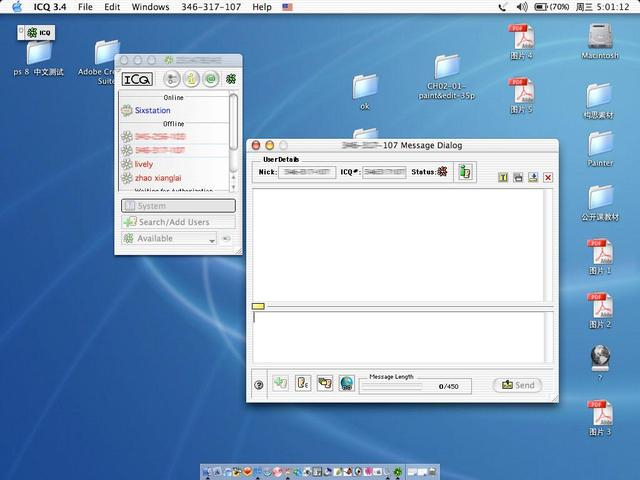The image size is (640, 480).
Task: Open the Available status dropdown
Action: pyautogui.click(x=169, y=239)
